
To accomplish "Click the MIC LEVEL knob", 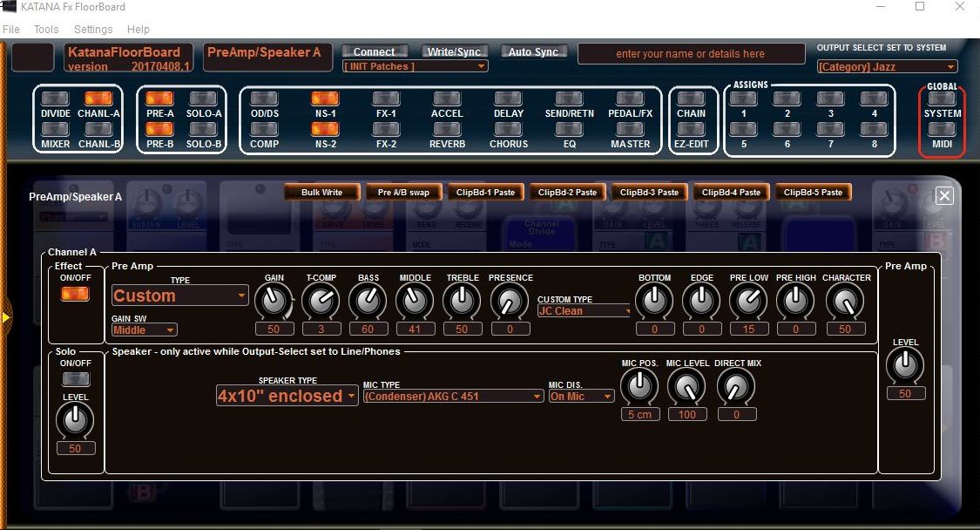I will (x=687, y=387).
